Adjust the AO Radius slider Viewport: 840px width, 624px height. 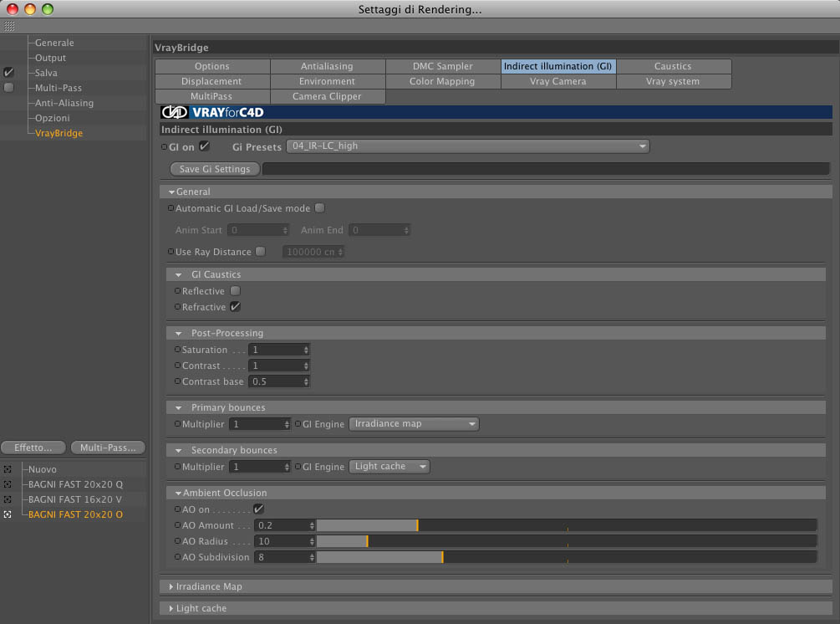pos(567,541)
